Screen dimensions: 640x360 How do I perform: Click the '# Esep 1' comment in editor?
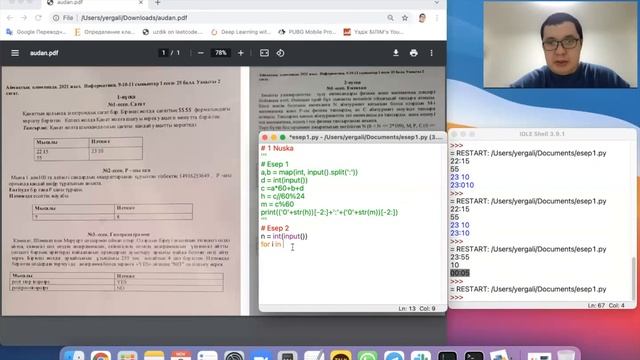coord(274,164)
